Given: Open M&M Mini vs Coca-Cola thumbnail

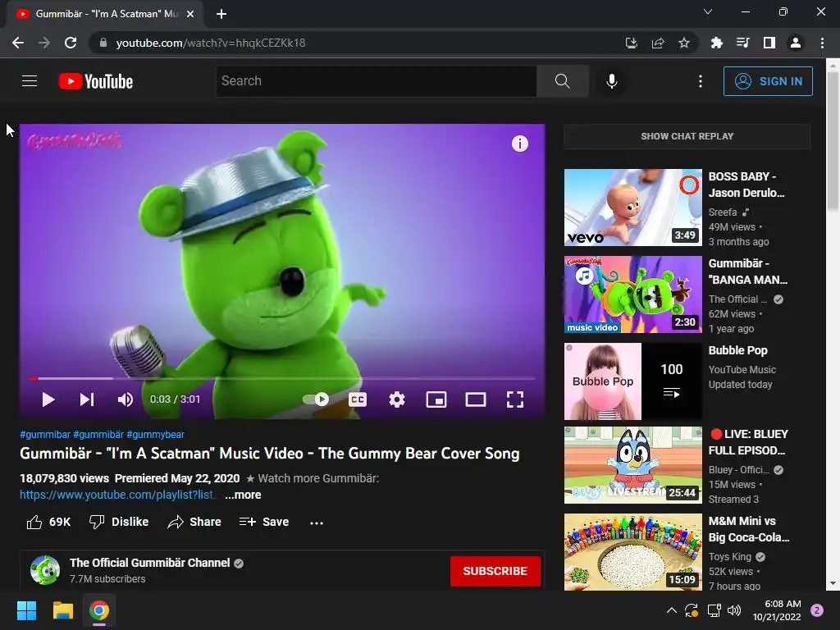Looking at the screenshot, I should tap(632, 552).
